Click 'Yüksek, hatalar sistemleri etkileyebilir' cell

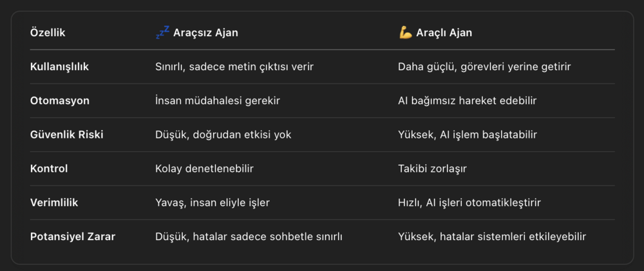492,236
